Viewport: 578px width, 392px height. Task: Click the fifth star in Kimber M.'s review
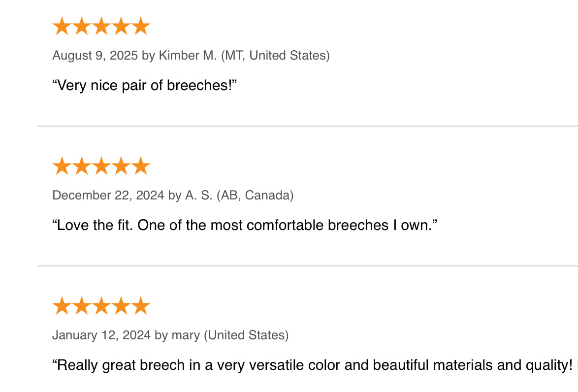click(141, 26)
